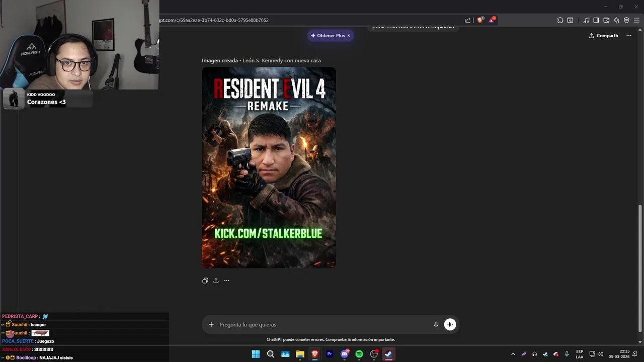Screen dimensions: 644x362
Task: Click the share page icon in address bar
Action: coord(468,20)
